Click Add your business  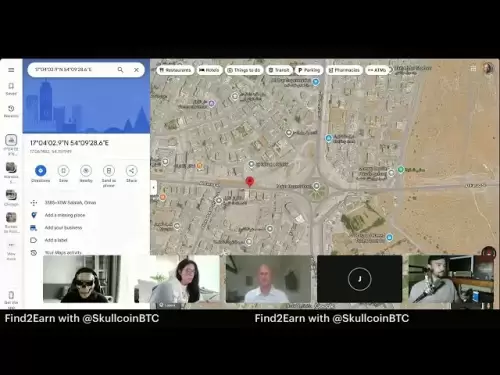tap(63, 228)
